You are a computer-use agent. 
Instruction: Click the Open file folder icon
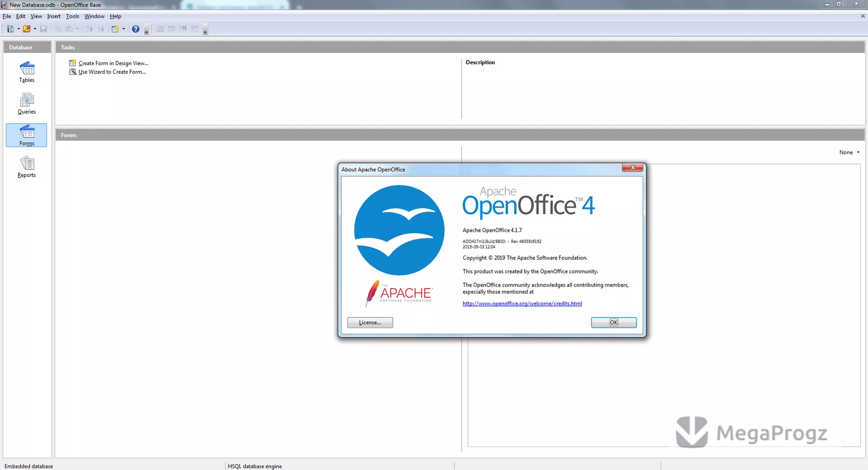(x=27, y=29)
